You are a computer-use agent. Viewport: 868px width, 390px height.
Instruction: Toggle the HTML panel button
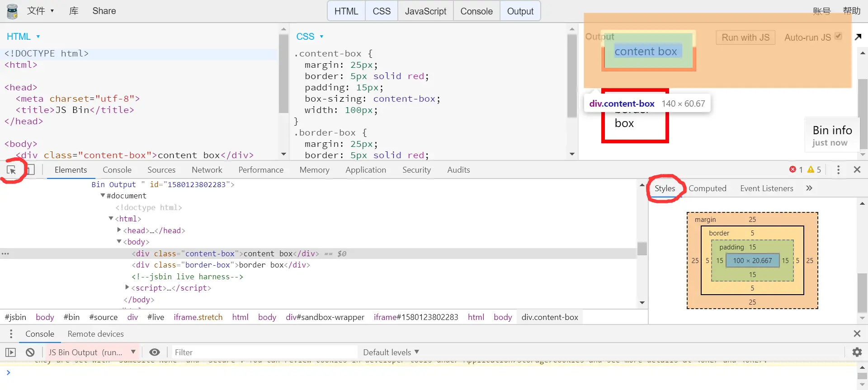[346, 11]
